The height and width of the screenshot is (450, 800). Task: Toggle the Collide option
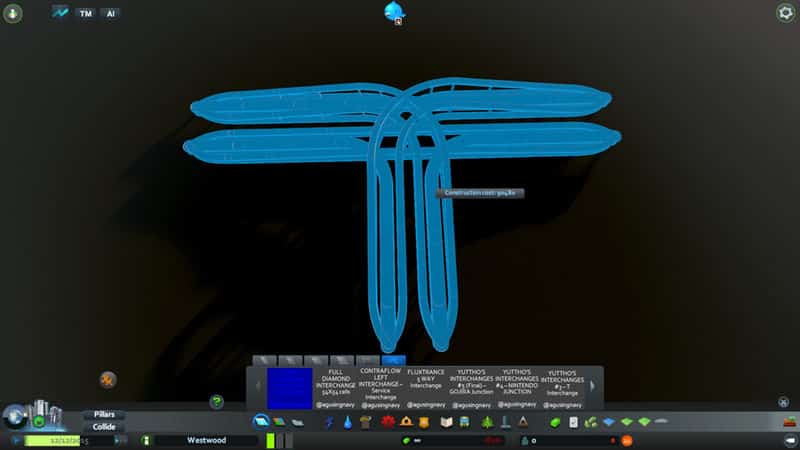point(105,427)
